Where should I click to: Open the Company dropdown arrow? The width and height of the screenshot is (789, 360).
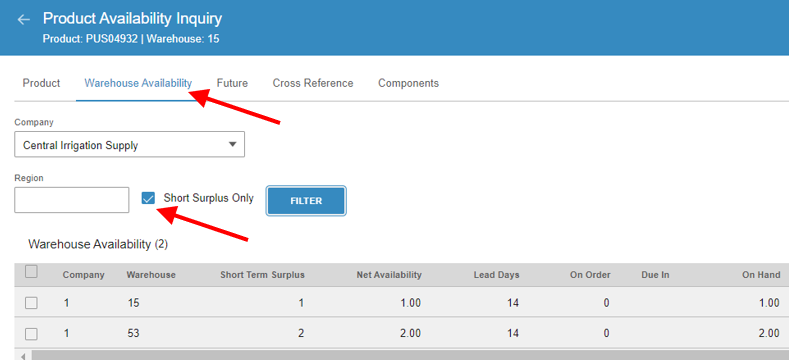pos(232,145)
